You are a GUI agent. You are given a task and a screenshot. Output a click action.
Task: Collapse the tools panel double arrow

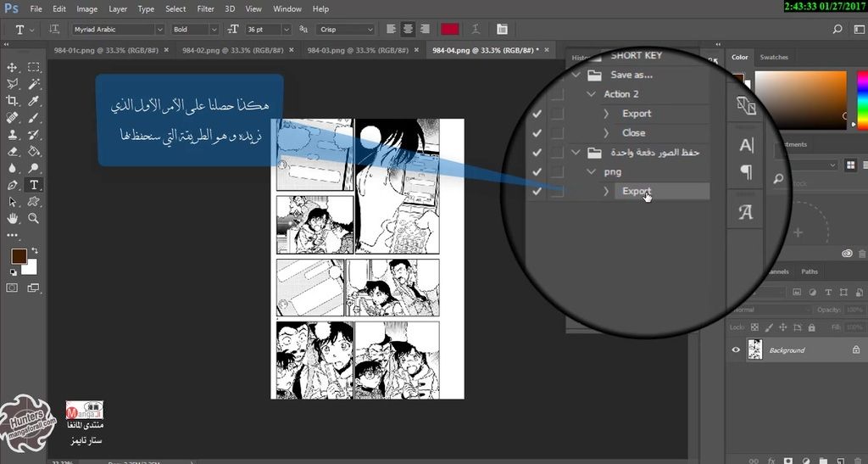click(6, 44)
